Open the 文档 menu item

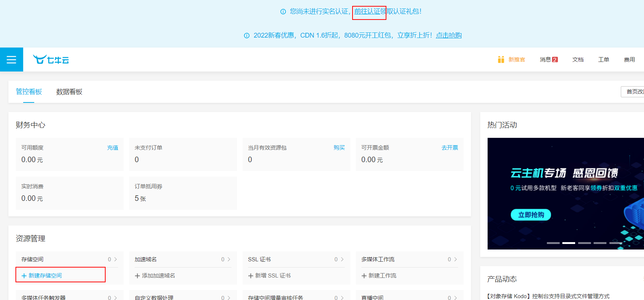click(578, 59)
